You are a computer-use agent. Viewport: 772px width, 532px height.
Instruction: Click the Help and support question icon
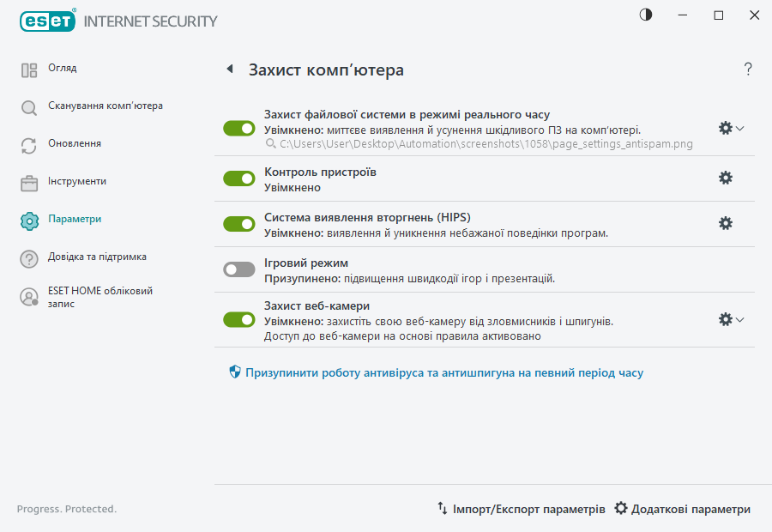[x=29, y=258]
